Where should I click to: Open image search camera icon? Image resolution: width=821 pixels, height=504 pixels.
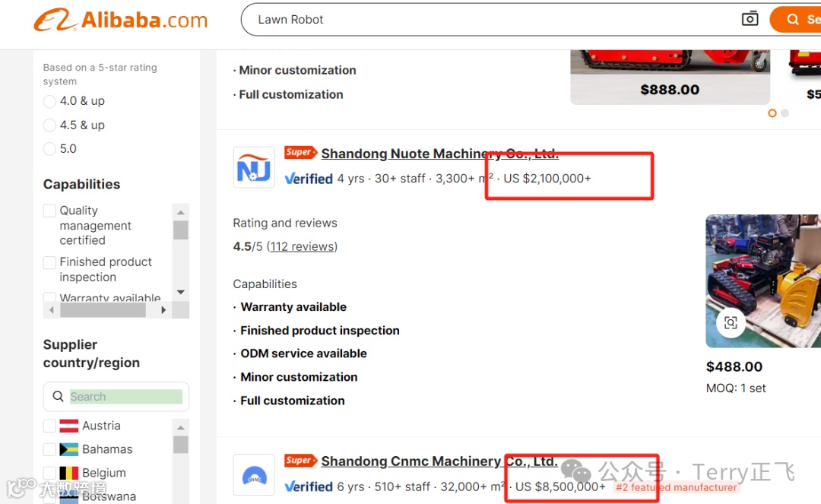(750, 19)
